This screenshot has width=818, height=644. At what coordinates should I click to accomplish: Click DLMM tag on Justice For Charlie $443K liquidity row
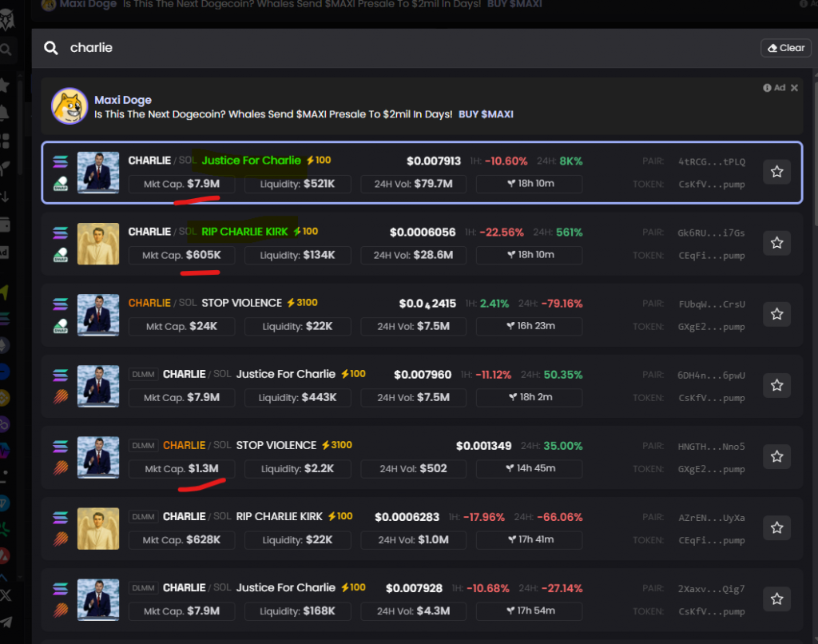[x=144, y=374]
